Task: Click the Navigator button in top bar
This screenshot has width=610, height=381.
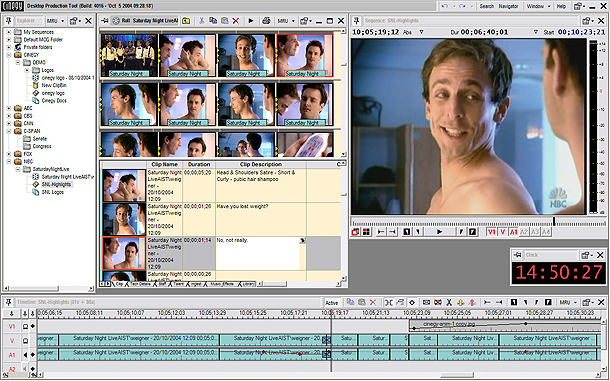Action: pos(508,6)
